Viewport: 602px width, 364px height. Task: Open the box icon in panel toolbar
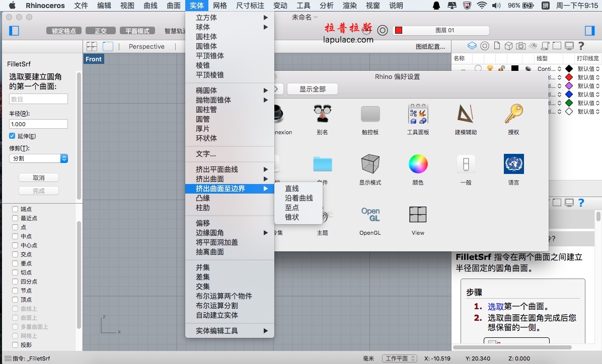pos(508,46)
